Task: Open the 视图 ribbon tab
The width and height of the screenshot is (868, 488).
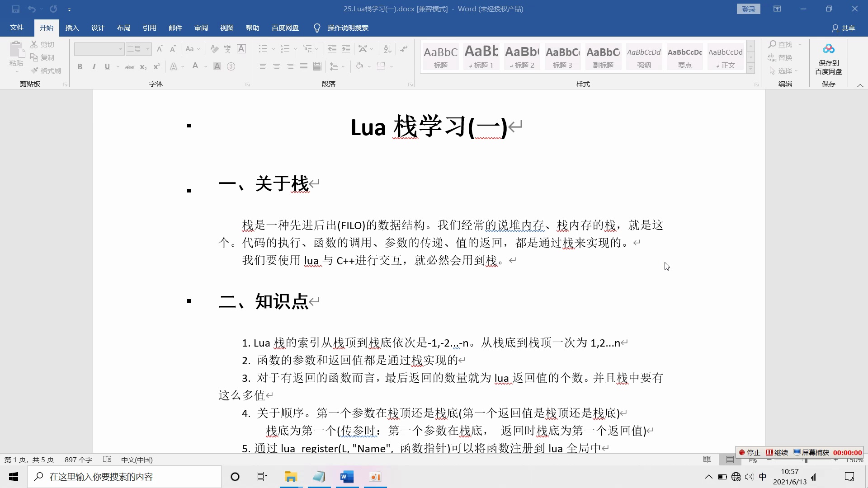Action: tap(227, 28)
